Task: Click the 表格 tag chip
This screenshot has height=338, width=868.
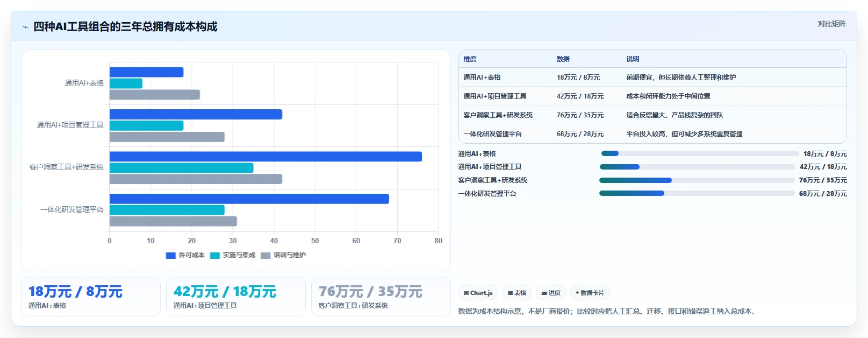Action: click(517, 293)
